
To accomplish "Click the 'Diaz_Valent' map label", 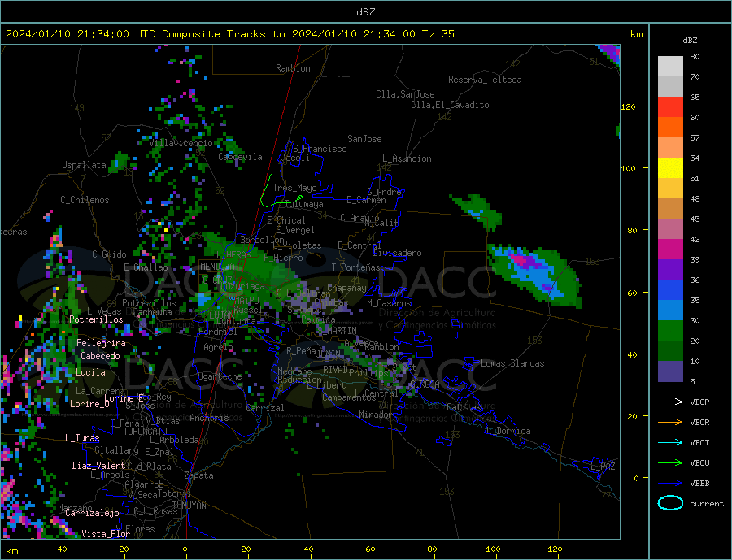I will pos(98,467).
